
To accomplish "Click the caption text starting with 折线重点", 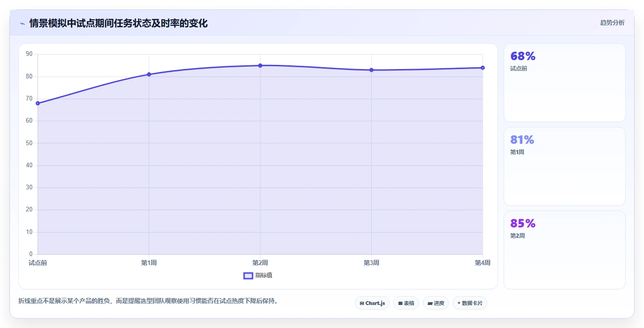I will click(x=148, y=301).
